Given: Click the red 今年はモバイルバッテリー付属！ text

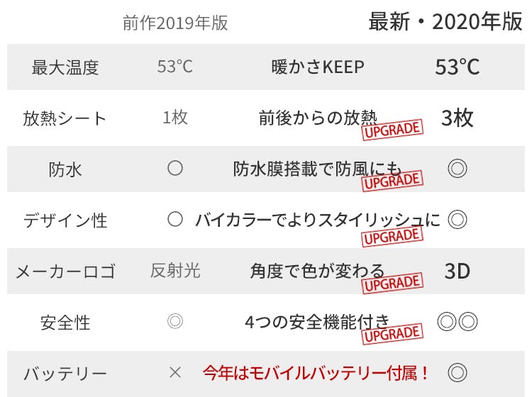Looking at the screenshot, I should pyautogui.click(x=316, y=372).
